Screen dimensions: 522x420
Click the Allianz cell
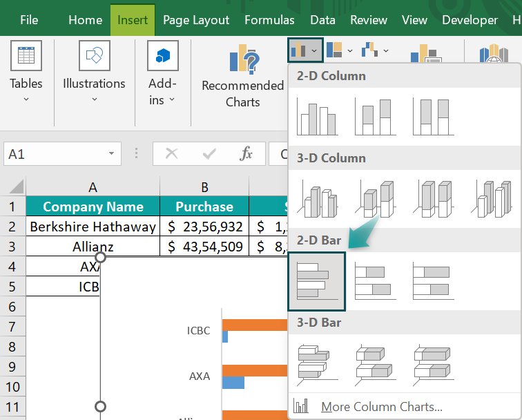(93, 247)
